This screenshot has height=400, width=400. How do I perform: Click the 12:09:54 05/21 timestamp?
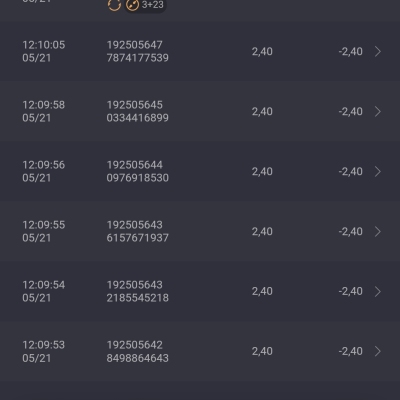point(44,291)
